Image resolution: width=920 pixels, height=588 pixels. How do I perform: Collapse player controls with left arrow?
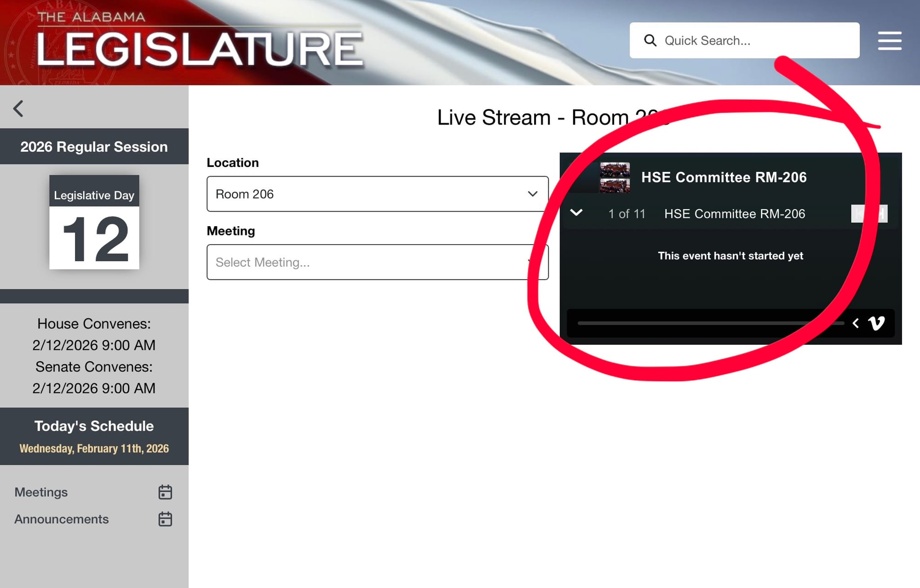[856, 323]
